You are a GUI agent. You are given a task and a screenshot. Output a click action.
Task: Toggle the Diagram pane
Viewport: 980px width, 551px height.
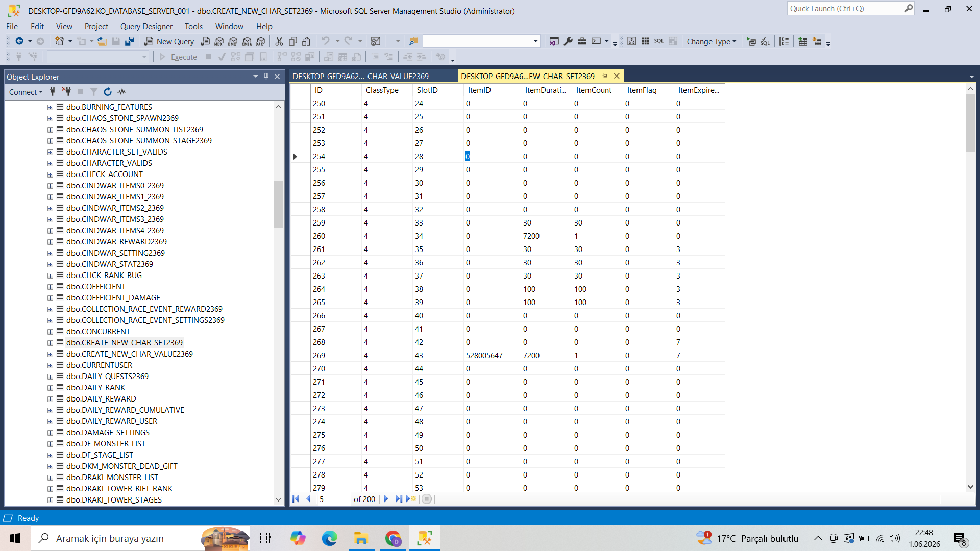(x=632, y=41)
